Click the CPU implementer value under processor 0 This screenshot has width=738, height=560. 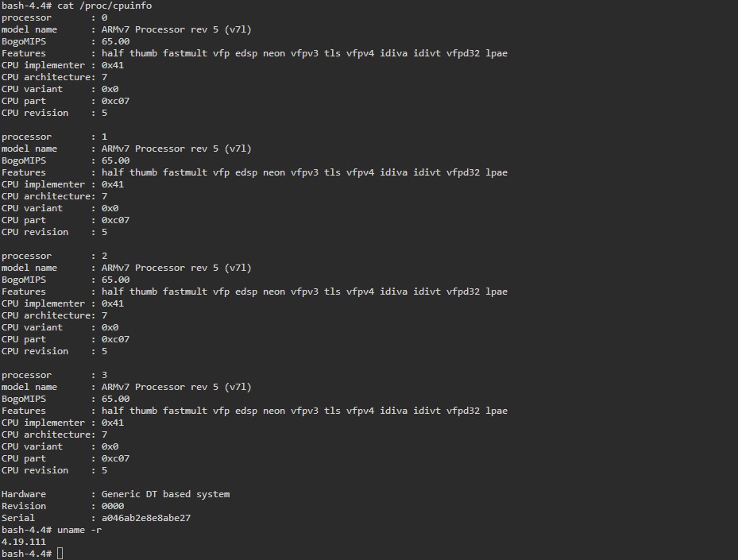pyautogui.click(x=113, y=65)
